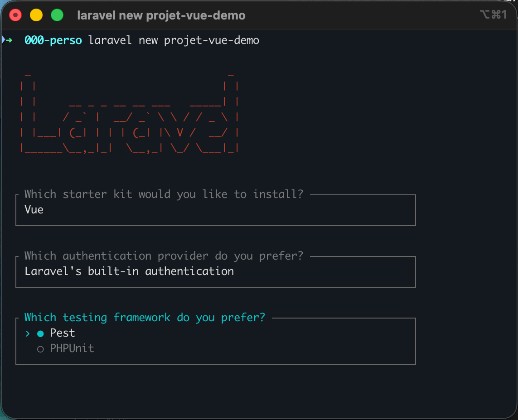This screenshot has width=518, height=420.
Task: Select the filled Pest radio button
Action: coord(40,333)
